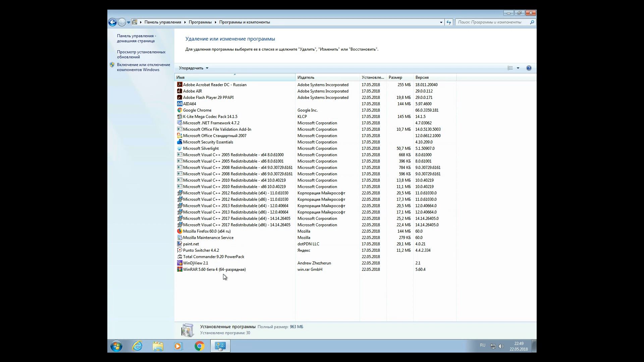Click the Control Panel taskbar button
The height and width of the screenshot is (362, 644).
pyautogui.click(x=220, y=346)
